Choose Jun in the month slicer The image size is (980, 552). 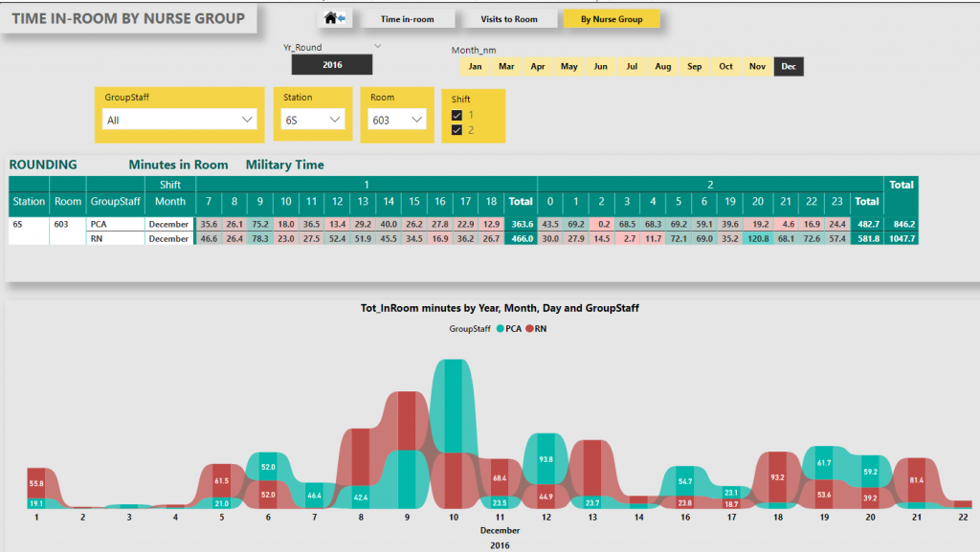600,67
